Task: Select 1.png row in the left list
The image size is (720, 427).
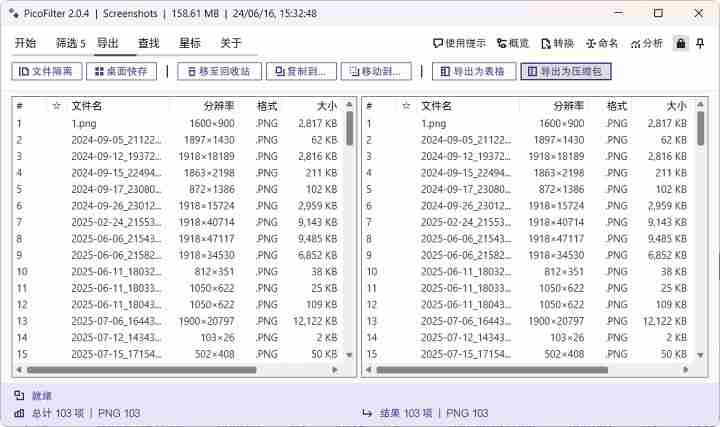Action: (x=84, y=123)
